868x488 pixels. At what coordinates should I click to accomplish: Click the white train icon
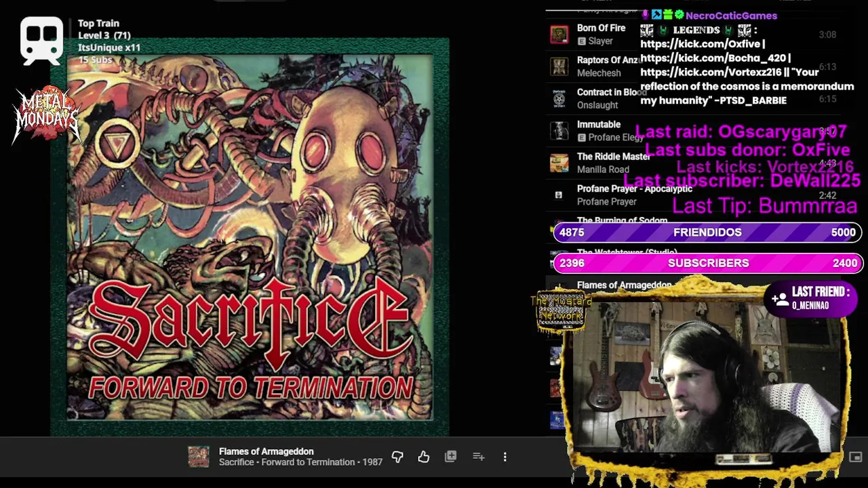[41, 41]
